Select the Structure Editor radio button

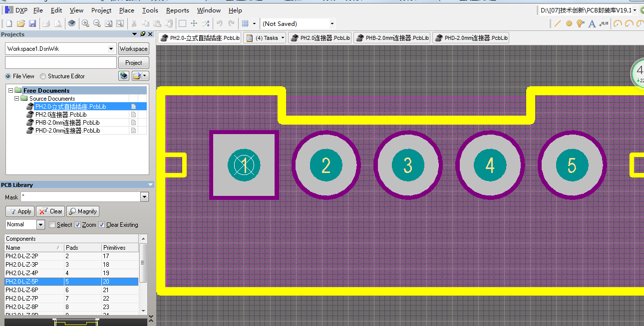(43, 76)
